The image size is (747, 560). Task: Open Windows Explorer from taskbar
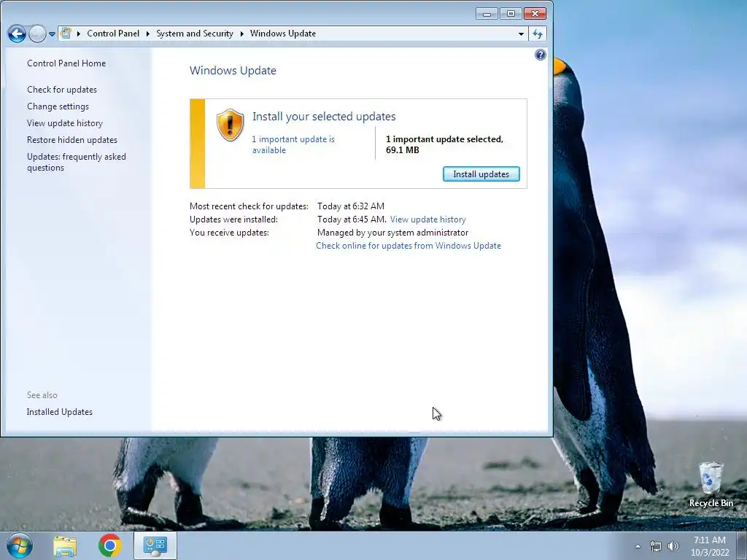[65, 545]
